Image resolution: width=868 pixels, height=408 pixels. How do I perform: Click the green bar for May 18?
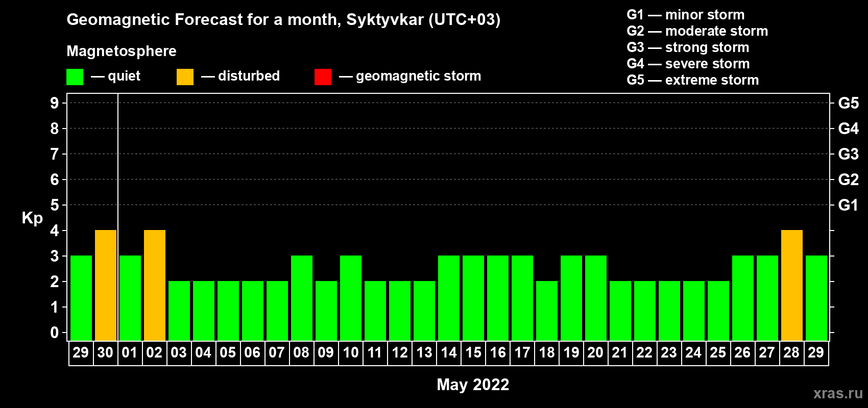click(547, 311)
